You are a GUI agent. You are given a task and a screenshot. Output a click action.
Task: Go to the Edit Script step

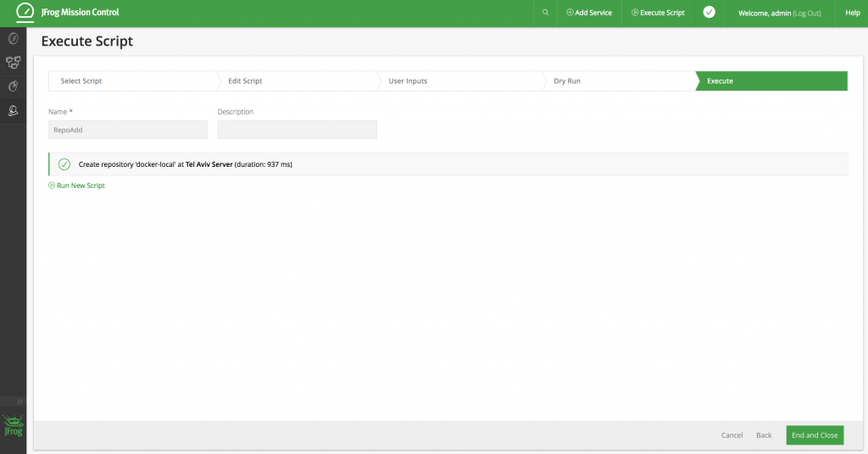[x=298, y=80]
